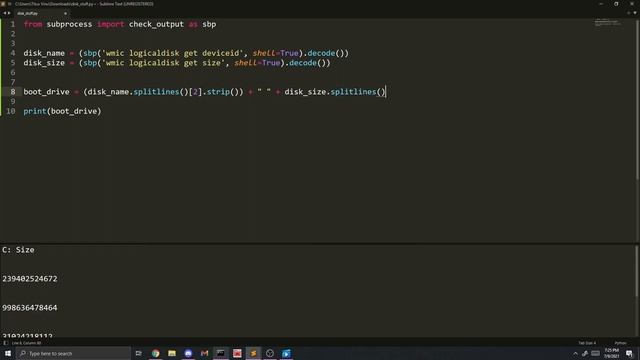640x360 pixels.
Task: Click line number 10 in gutter
Action: 11,111
